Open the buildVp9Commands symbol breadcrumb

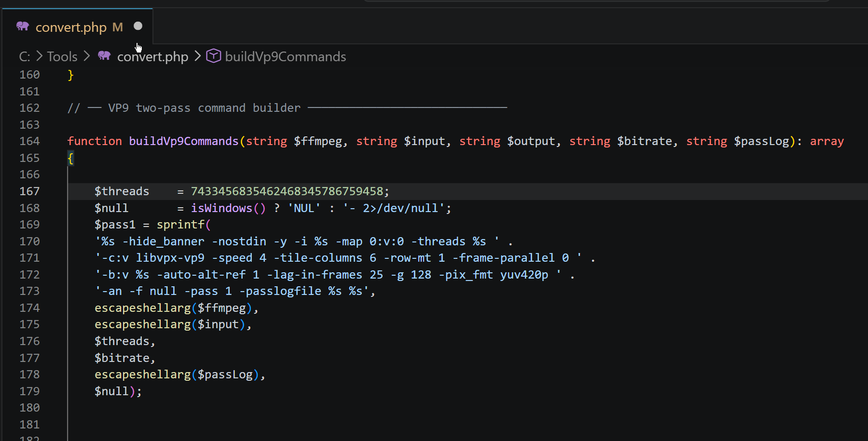click(286, 57)
